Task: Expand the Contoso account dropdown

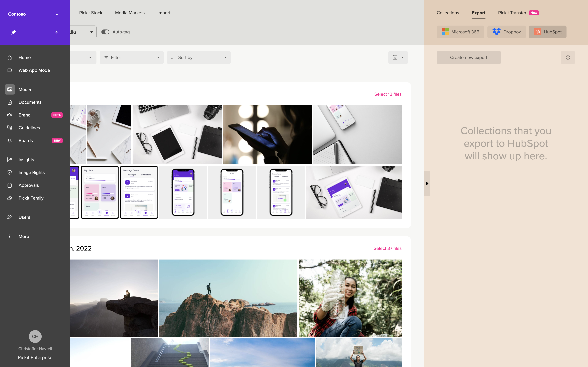Action: click(x=57, y=14)
